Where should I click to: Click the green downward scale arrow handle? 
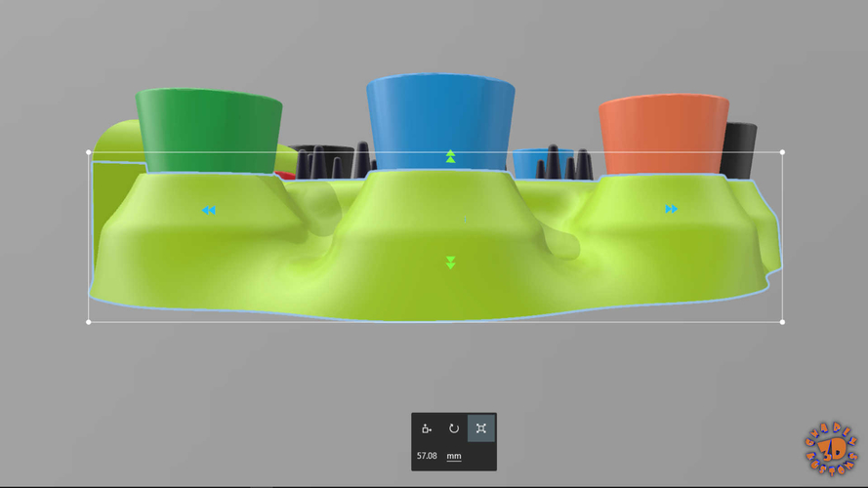pyautogui.click(x=451, y=263)
